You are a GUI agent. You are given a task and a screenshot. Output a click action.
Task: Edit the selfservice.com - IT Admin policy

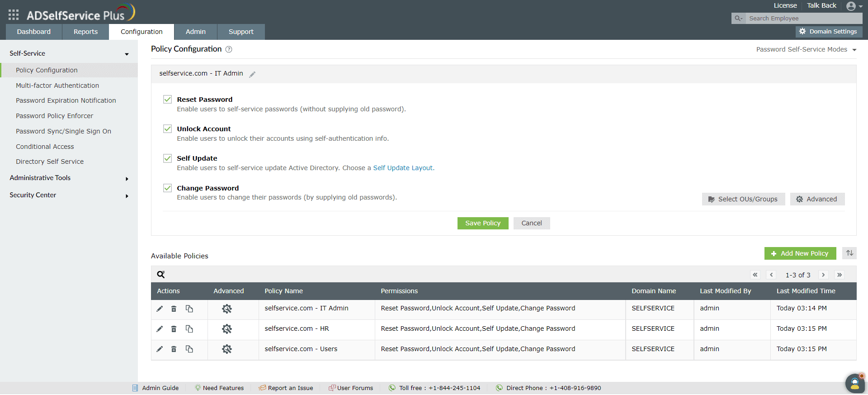(x=160, y=309)
